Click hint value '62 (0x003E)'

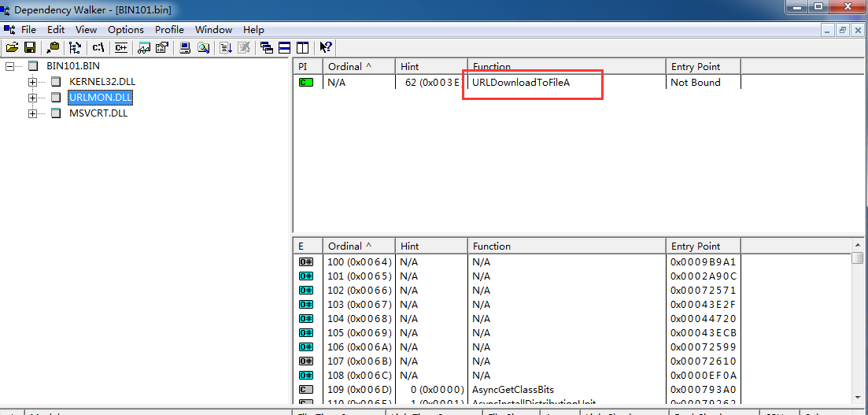(434, 83)
